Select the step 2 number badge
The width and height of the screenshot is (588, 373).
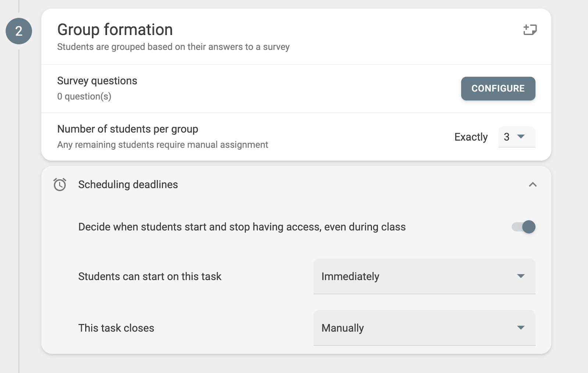[18, 31]
